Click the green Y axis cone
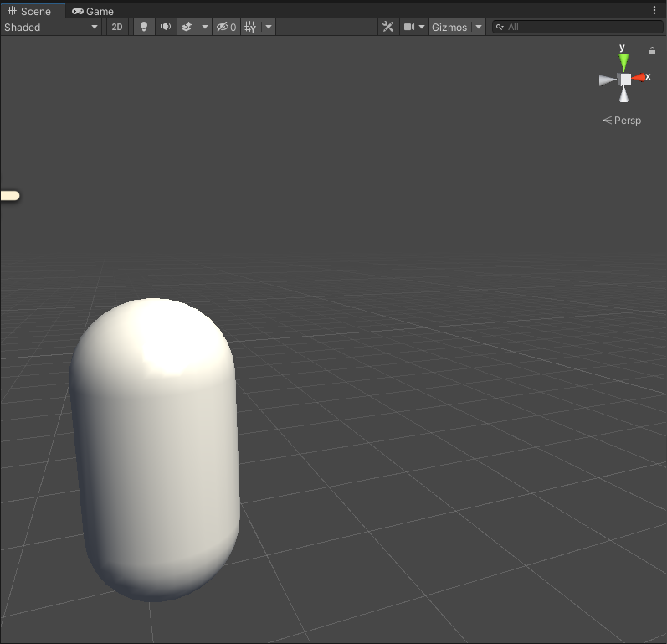 coord(623,62)
